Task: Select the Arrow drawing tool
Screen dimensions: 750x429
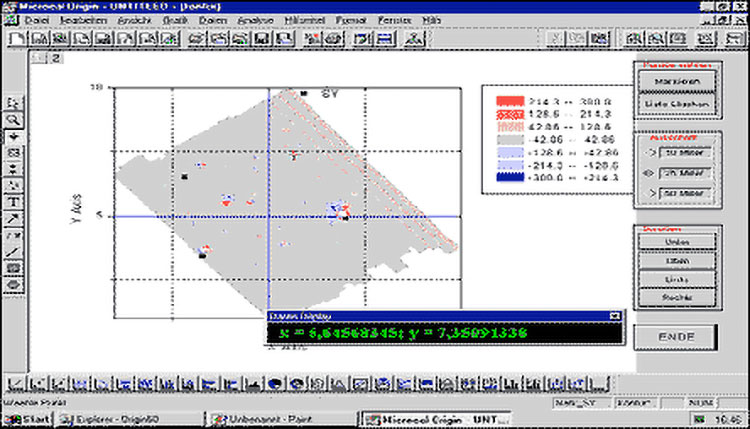Action: pyautogui.click(x=13, y=219)
